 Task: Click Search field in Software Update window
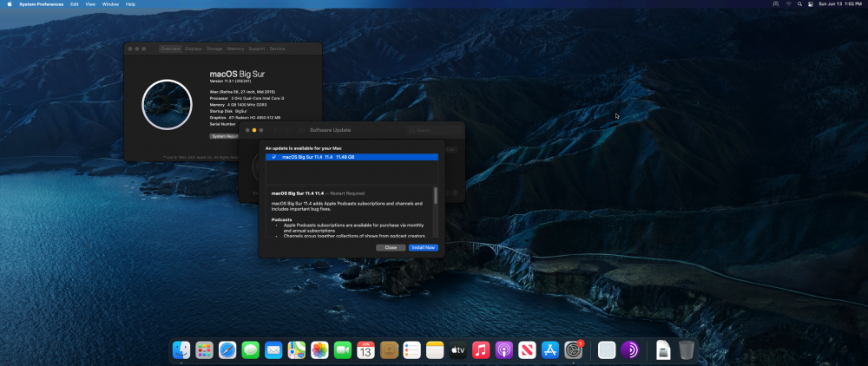click(434, 130)
